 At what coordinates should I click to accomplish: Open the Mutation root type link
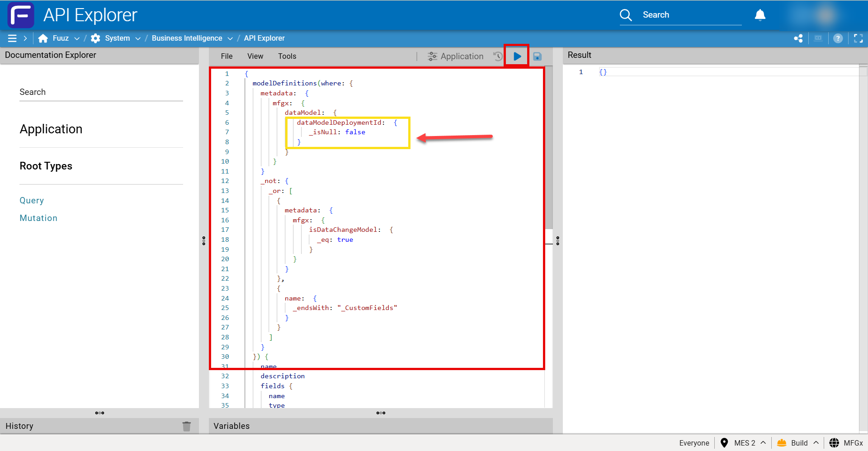(38, 218)
